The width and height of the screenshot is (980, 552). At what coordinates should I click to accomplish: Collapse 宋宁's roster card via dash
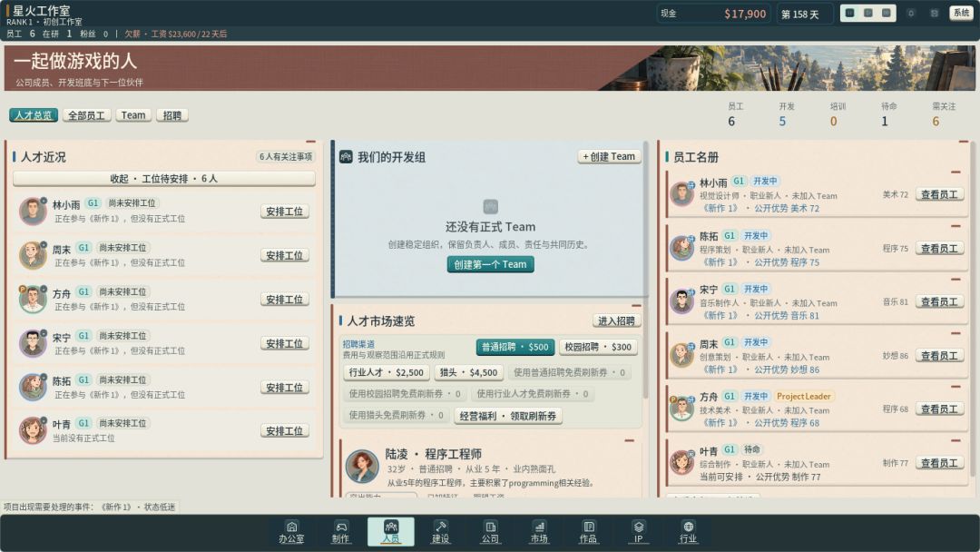pyautogui.click(x=955, y=280)
